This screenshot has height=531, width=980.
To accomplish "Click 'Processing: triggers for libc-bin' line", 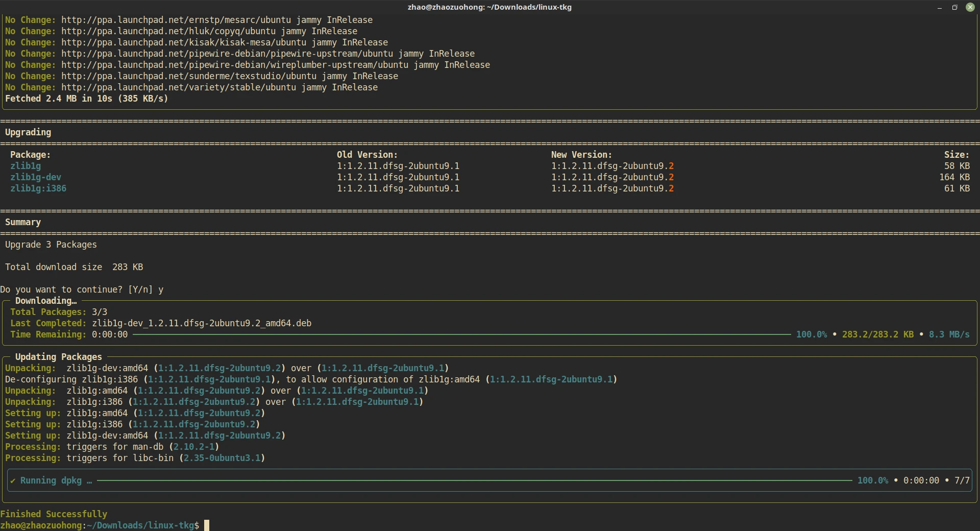I will point(135,458).
